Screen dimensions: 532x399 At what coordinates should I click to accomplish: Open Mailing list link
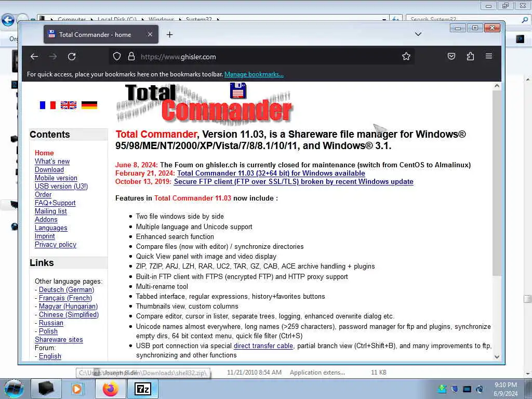pos(51,211)
